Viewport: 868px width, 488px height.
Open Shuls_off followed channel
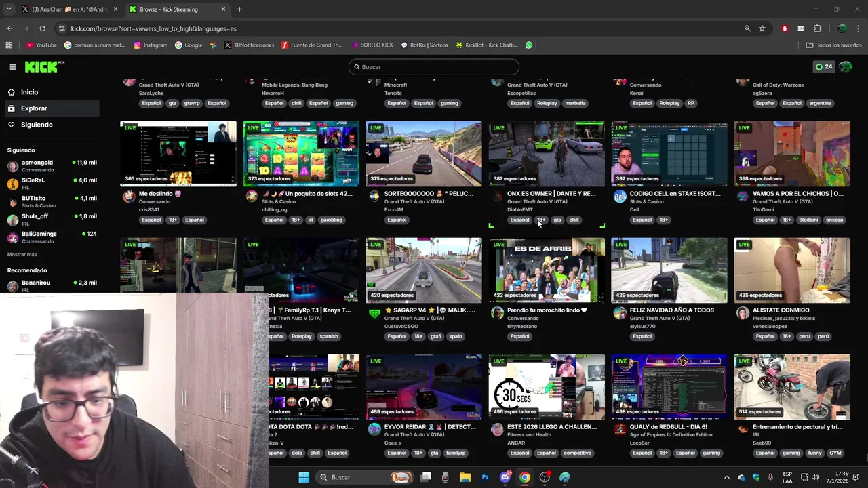coord(52,219)
